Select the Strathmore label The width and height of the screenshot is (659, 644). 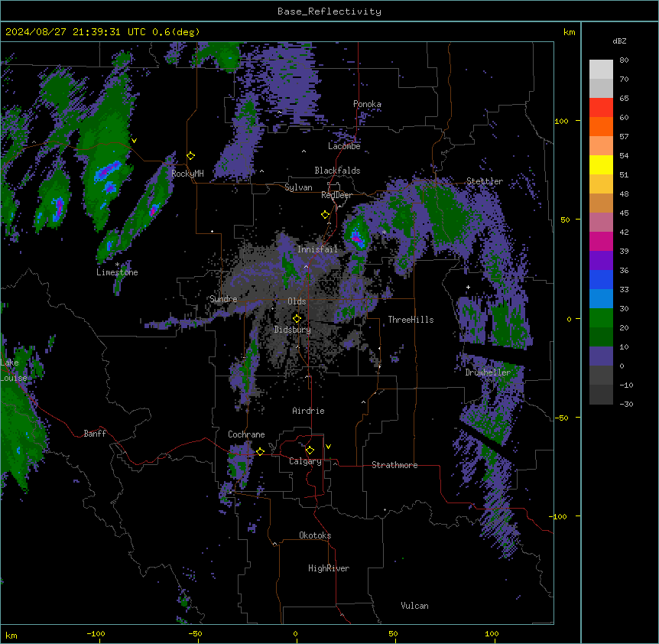click(394, 465)
